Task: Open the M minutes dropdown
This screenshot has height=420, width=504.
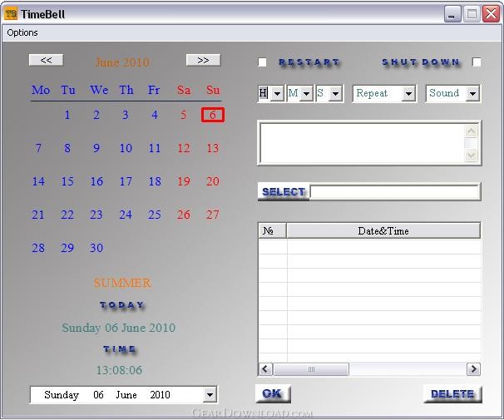Action: 307,93
